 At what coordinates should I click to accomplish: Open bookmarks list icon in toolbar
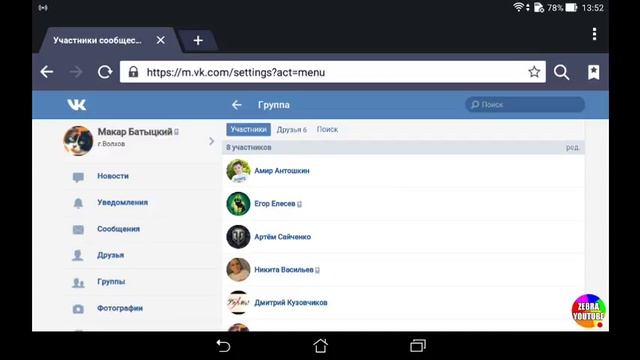(x=593, y=72)
